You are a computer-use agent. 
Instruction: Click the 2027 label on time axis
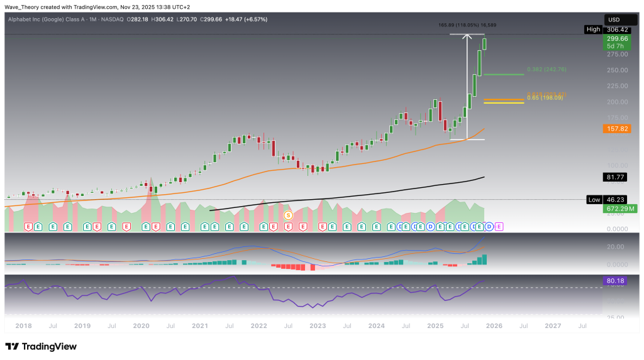coord(552,326)
